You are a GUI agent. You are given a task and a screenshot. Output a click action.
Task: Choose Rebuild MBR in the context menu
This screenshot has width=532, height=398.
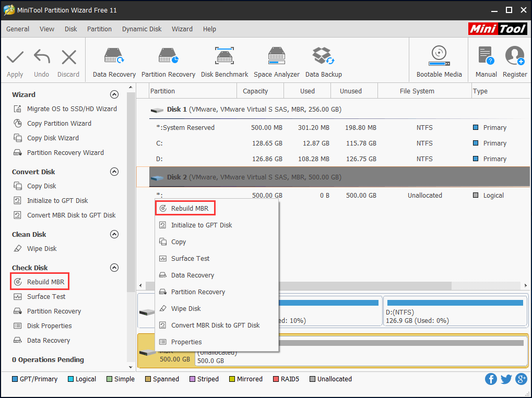click(217, 208)
